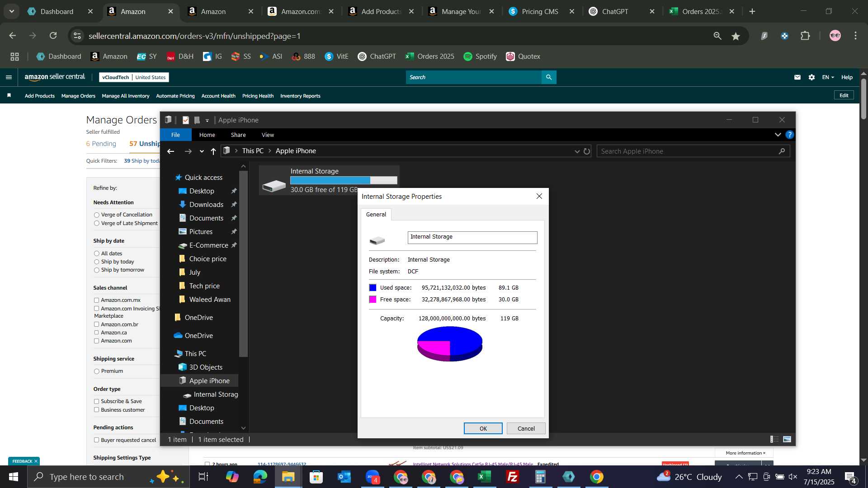Open Task View on the taskbar
The image size is (868, 488).
203,477
